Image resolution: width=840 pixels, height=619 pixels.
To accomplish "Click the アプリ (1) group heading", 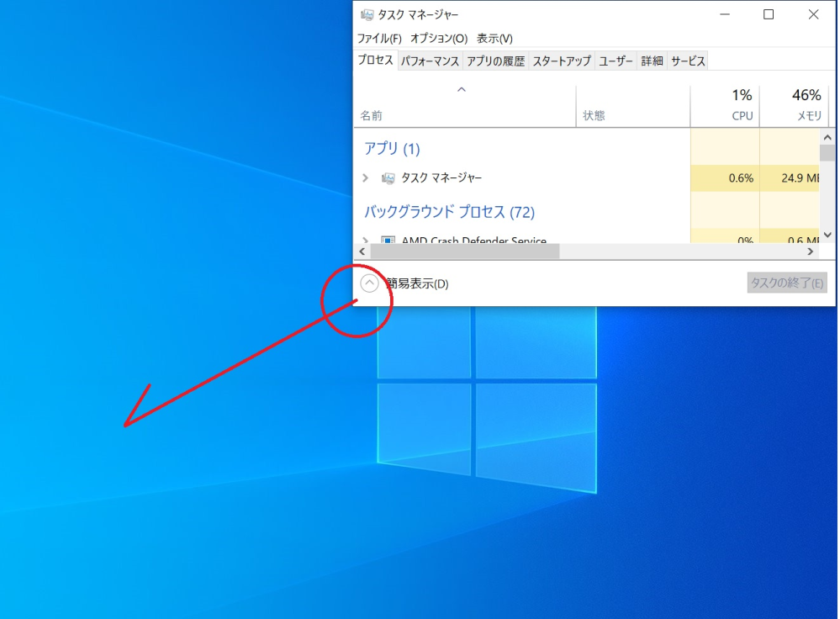I will click(392, 149).
